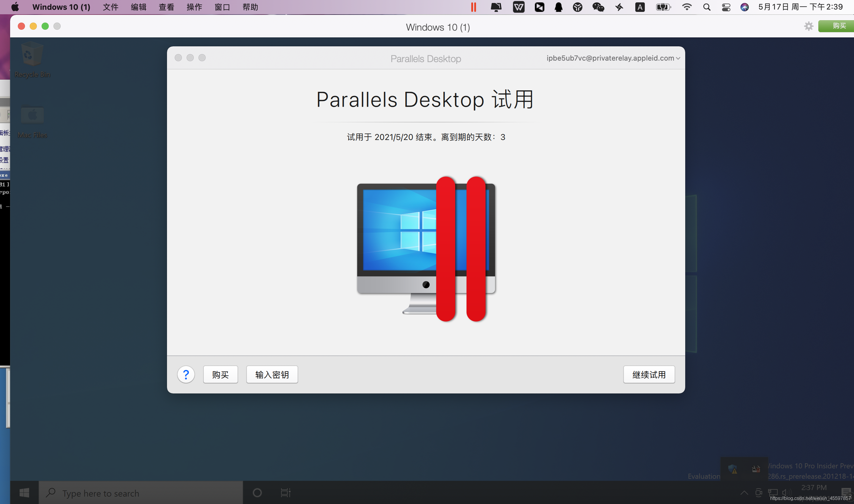
Task: Open the Parallels Desktop menu bar icon
Action: pyautogui.click(x=473, y=7)
